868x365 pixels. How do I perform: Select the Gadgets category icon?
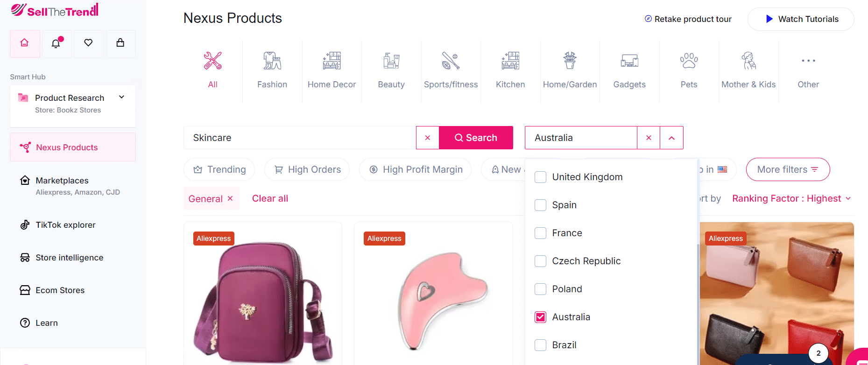click(629, 70)
